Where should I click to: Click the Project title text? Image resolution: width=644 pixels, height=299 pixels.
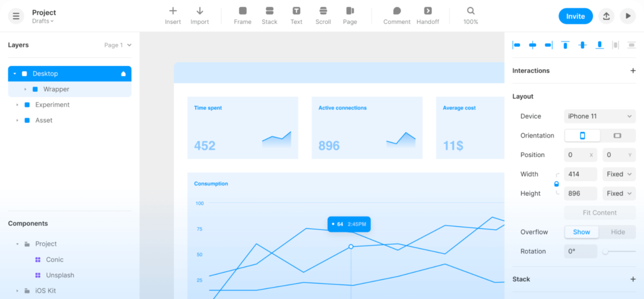[x=44, y=13]
